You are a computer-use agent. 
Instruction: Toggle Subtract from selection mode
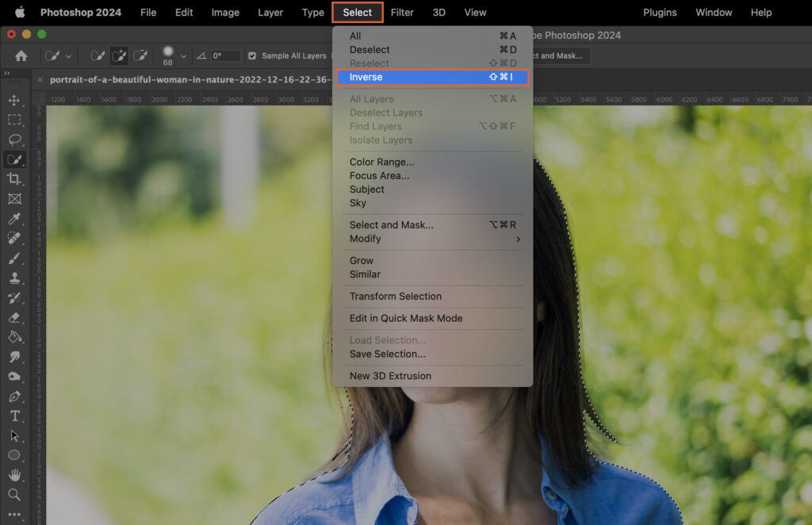coord(140,56)
